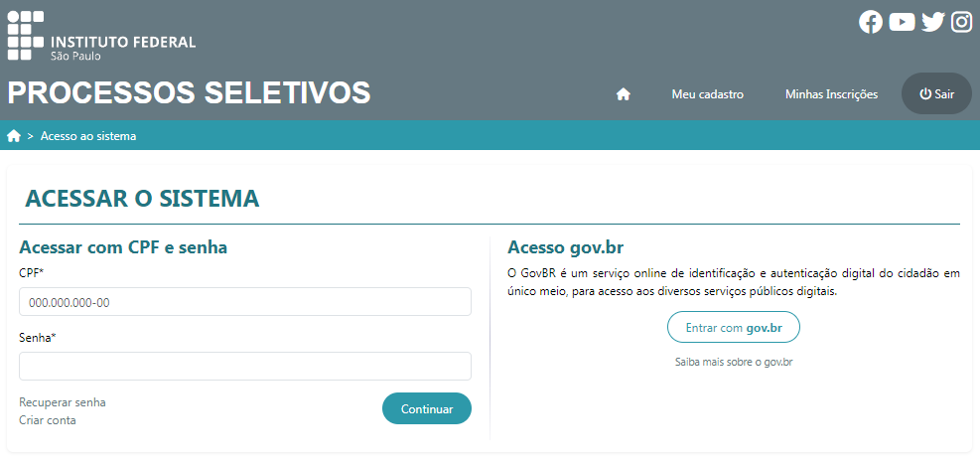The width and height of the screenshot is (980, 466).
Task: Go to home via navigation bar house icon
Action: (x=624, y=94)
